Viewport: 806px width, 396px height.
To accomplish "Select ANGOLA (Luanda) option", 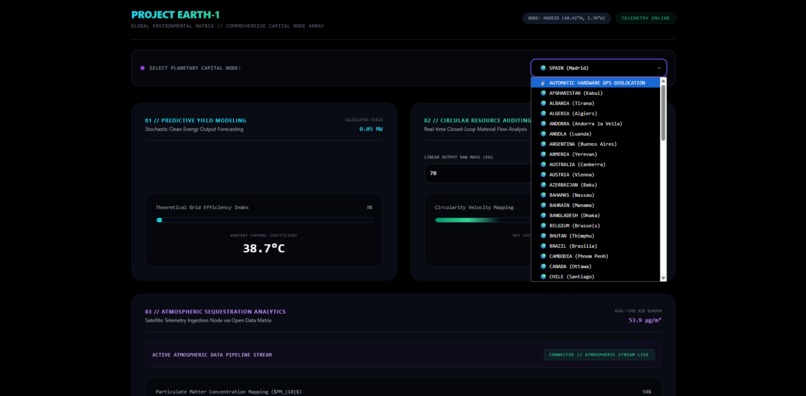I will click(595, 134).
